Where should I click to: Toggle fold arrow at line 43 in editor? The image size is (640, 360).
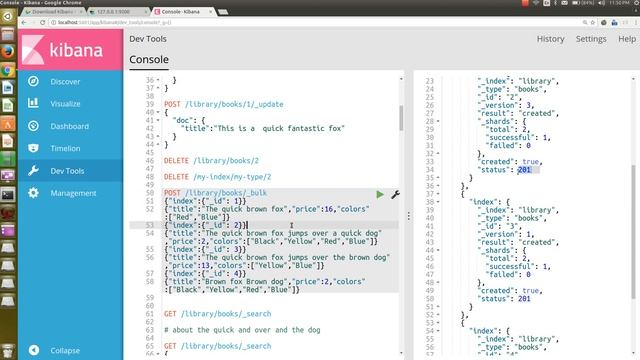point(158,136)
